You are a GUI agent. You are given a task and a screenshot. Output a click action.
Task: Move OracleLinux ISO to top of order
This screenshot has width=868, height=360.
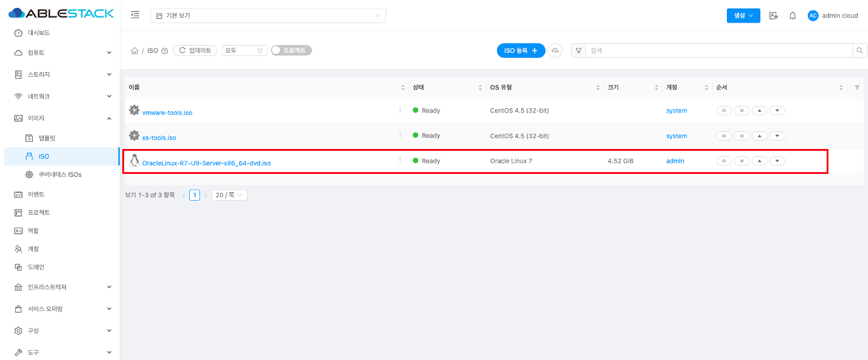(x=724, y=161)
